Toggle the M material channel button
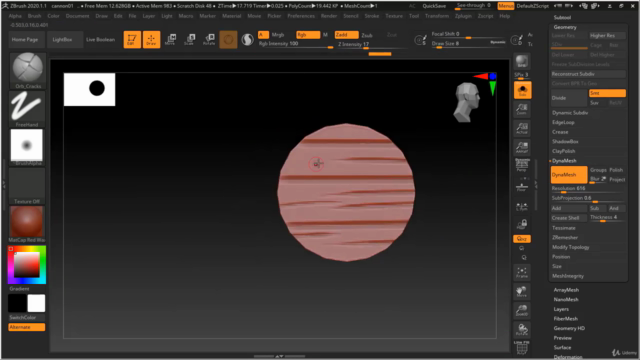This screenshot has height=360, width=640. tap(325, 35)
